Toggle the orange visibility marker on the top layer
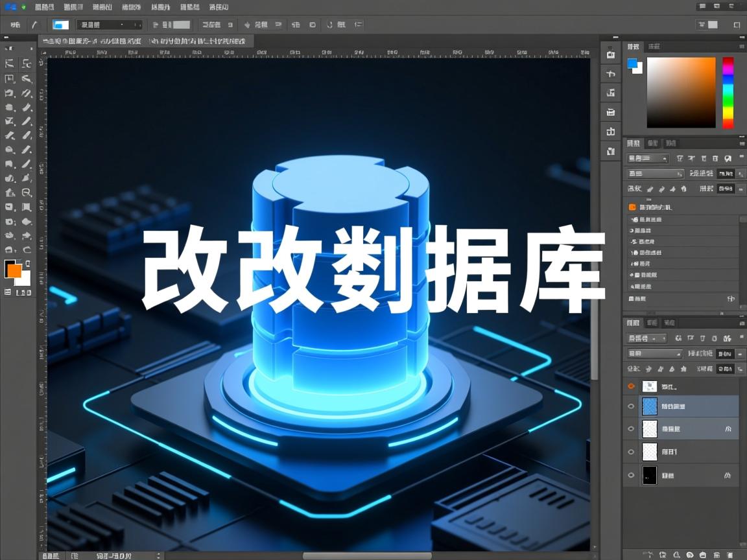Screen dimensions: 747x560 click(x=630, y=386)
